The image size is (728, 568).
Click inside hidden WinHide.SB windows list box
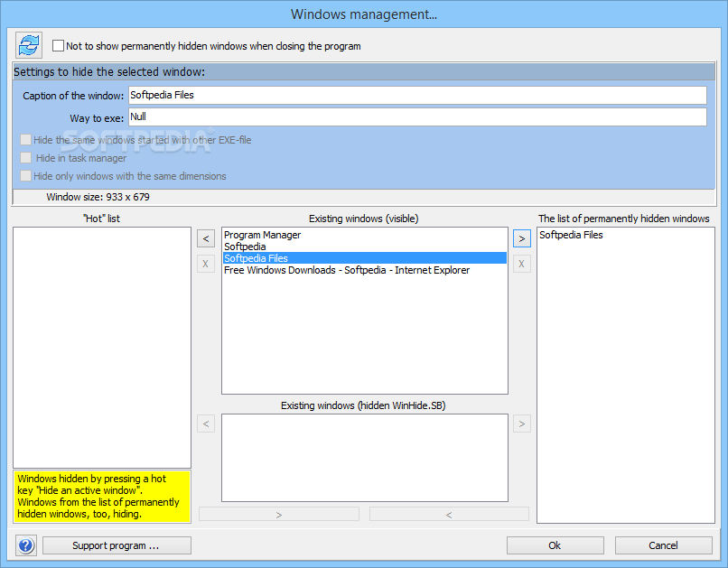click(x=365, y=458)
